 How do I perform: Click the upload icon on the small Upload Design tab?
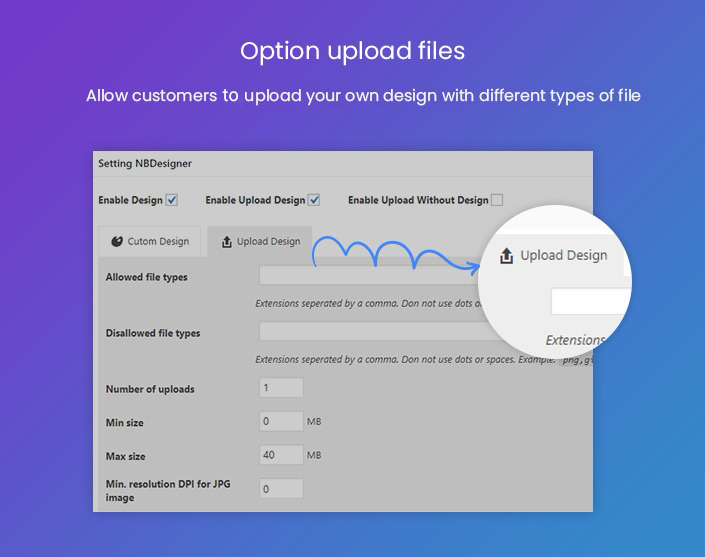pos(227,241)
